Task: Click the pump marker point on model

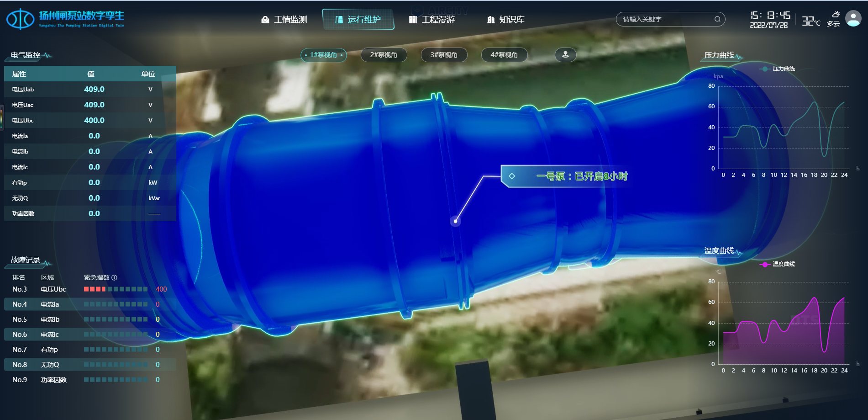Action: (455, 221)
